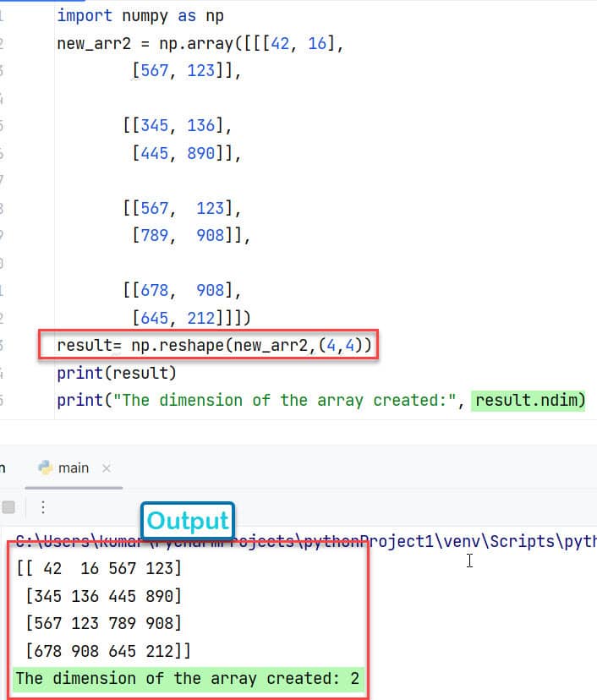Click output 'The dimension of the array created: 2'

coord(188,679)
